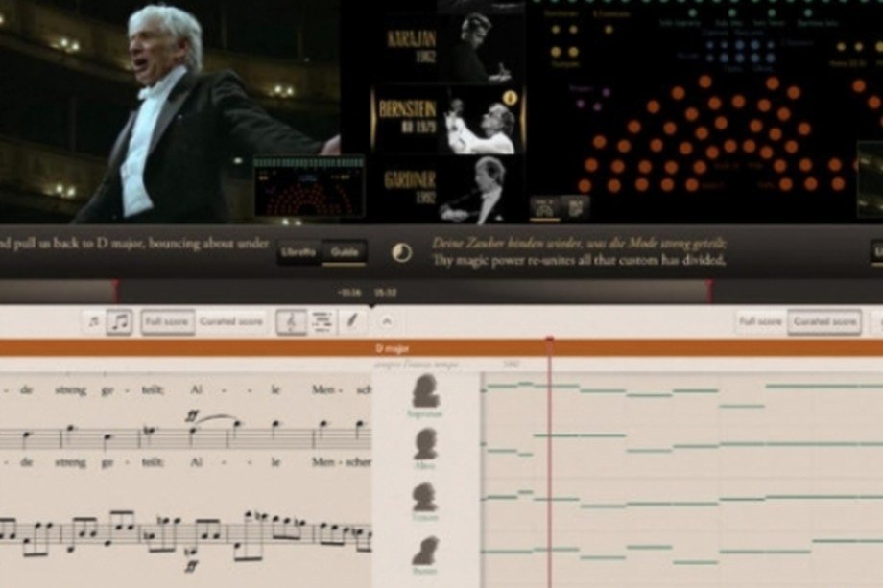Choose the right orchestra map view button
Image resolution: width=883 pixels, height=588 pixels.
tap(574, 207)
